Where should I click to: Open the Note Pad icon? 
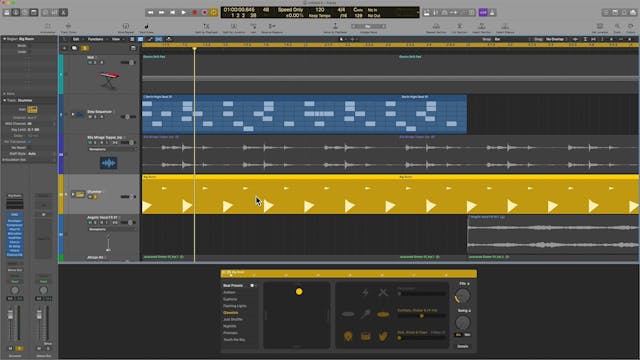coord(615,13)
